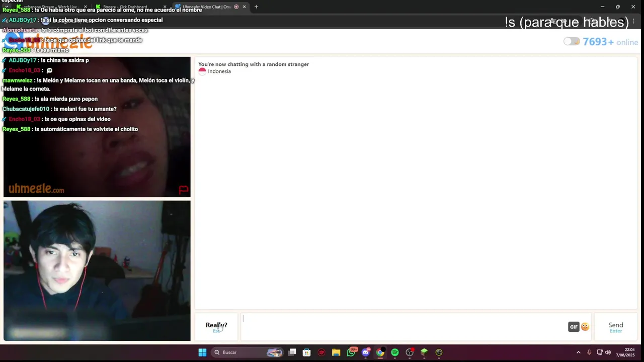This screenshot has height=362, width=644.
Task: Click the stranger's video feed
Action: (x=97, y=127)
